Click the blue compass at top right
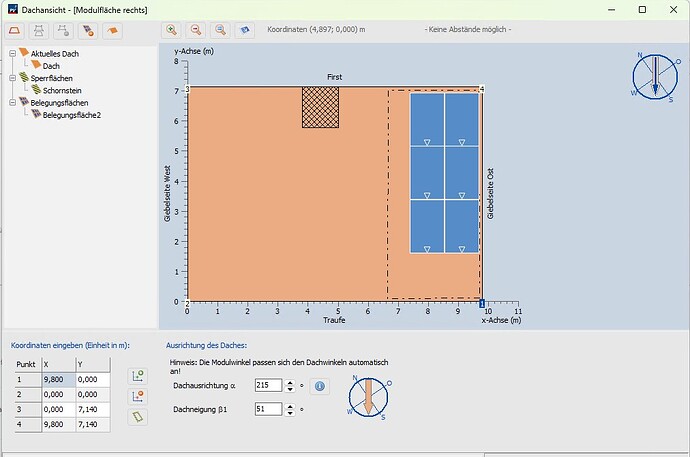690x457 pixels. click(655, 77)
